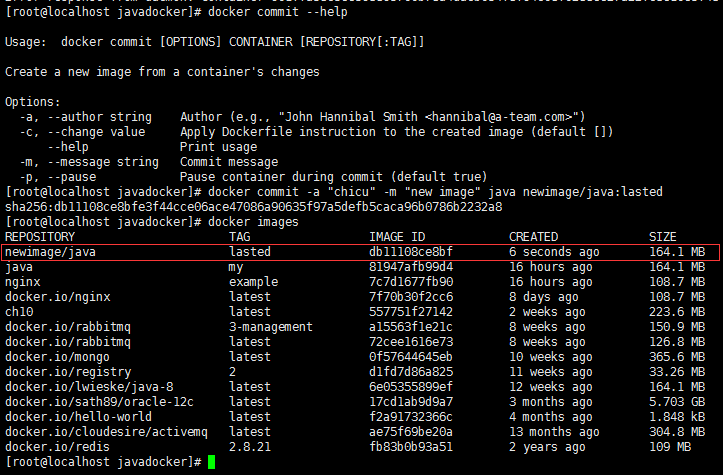Click the '-c, --change value' option
This screenshot has width=723, height=475.
[x=82, y=132]
